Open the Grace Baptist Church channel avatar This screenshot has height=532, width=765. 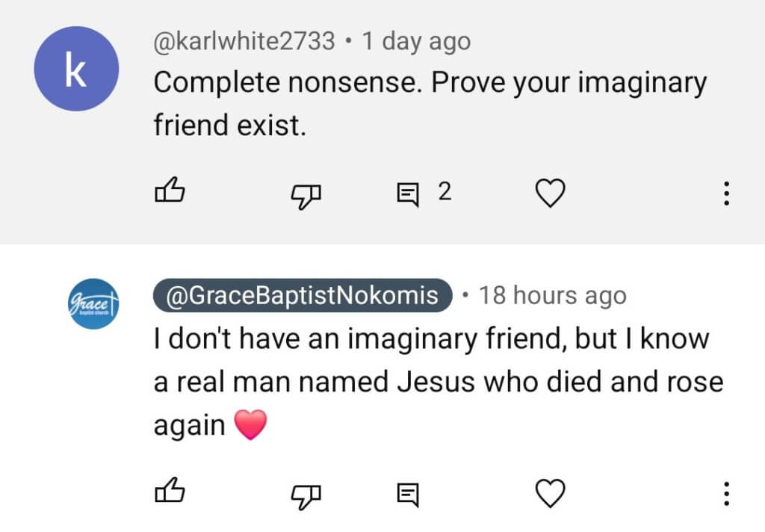[x=91, y=303]
